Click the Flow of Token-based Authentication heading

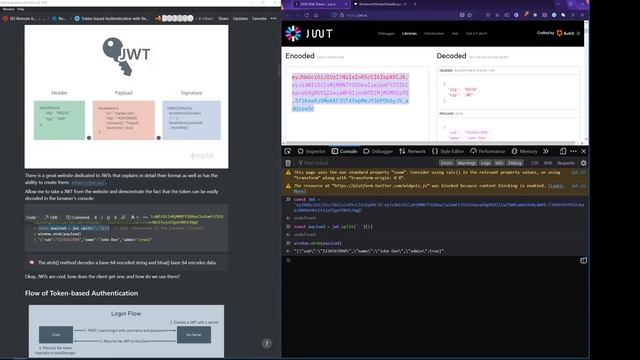point(81,293)
